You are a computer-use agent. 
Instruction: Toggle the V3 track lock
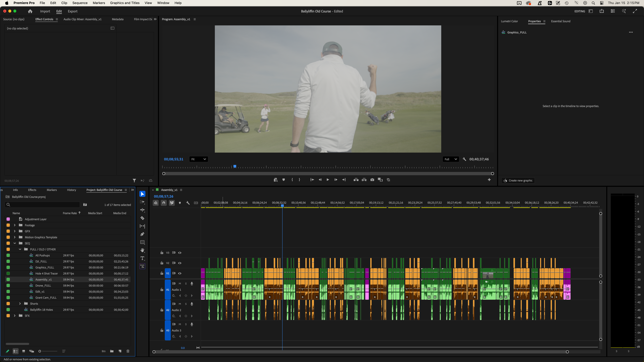click(x=162, y=253)
